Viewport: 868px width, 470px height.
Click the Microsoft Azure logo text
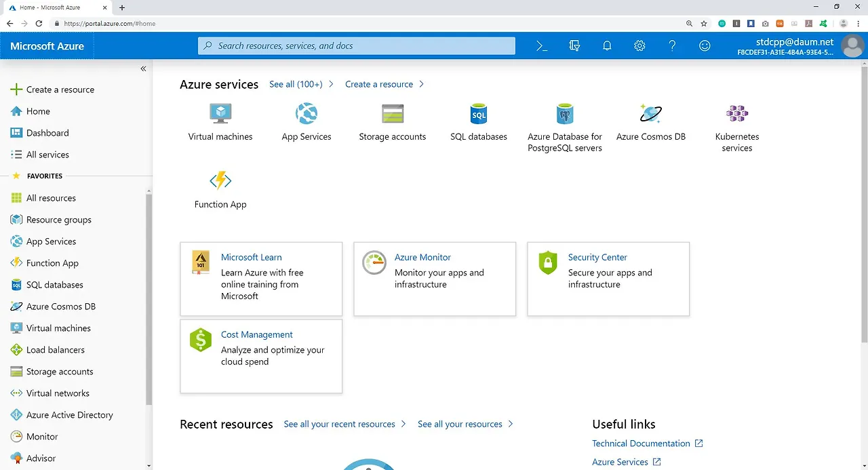[x=47, y=46]
